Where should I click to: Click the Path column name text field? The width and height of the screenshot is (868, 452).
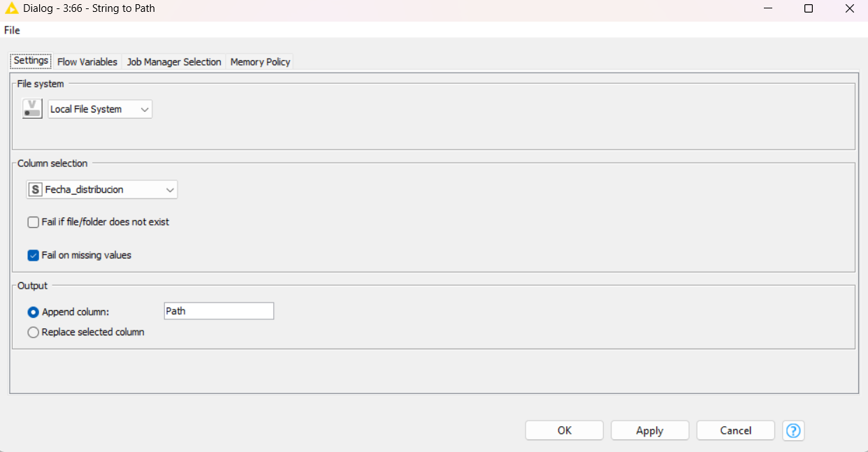click(218, 312)
